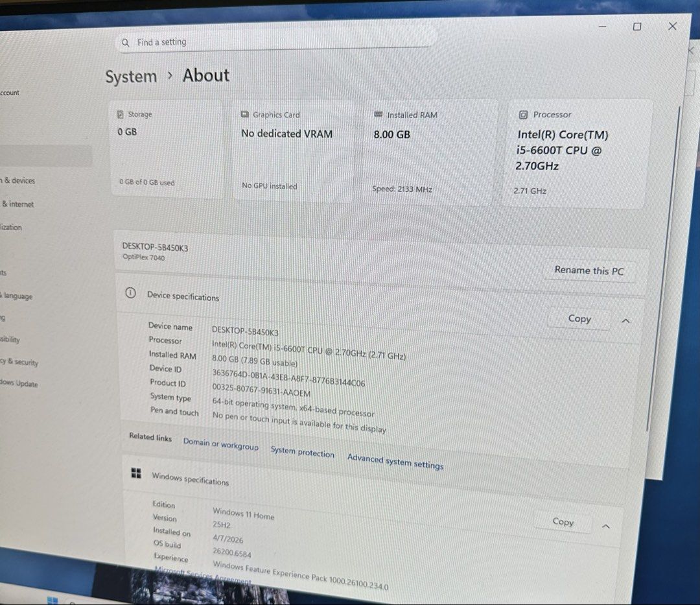Open the Storage card showing 0 GB
Viewport: 700px width, 605px height.
coord(167,148)
